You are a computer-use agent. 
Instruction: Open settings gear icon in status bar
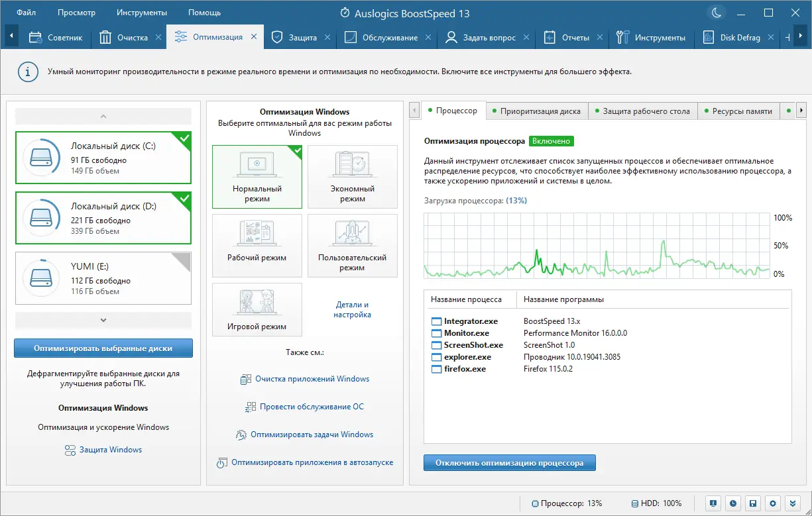[x=774, y=503]
